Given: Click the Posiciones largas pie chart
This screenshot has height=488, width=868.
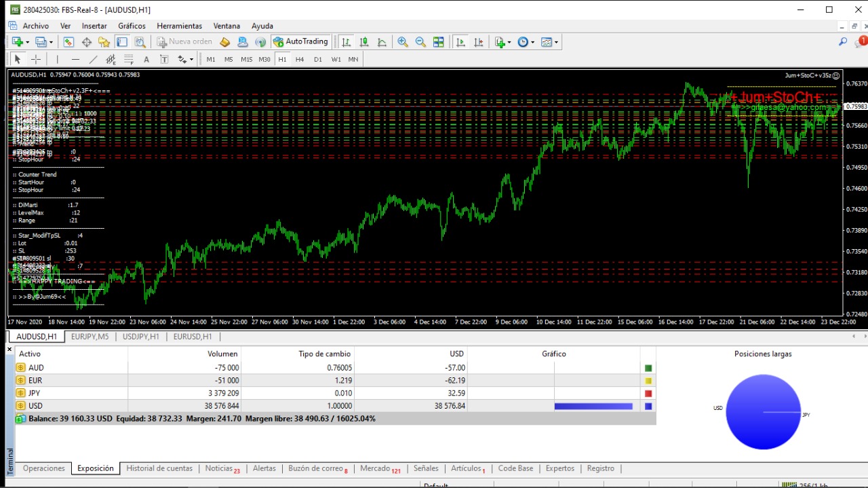Looking at the screenshot, I should [x=763, y=412].
